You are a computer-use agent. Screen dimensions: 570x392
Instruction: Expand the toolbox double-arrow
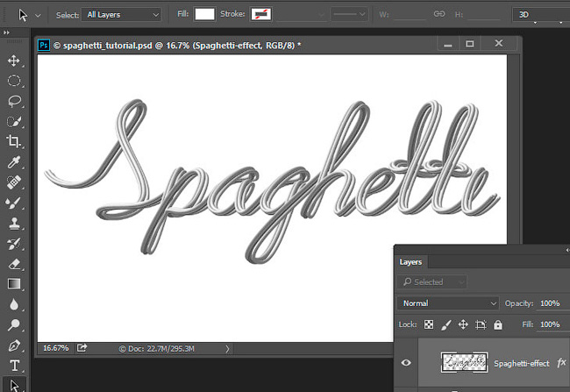(x=6, y=32)
